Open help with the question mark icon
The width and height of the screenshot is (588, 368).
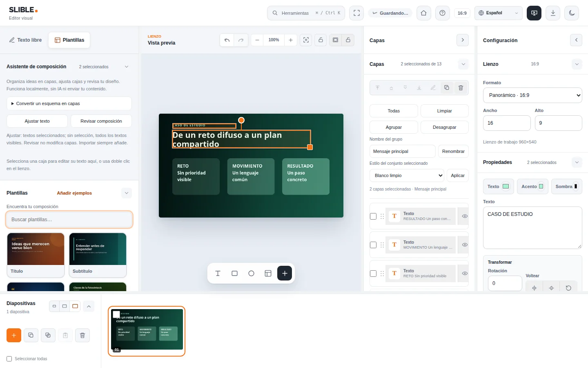(x=442, y=13)
